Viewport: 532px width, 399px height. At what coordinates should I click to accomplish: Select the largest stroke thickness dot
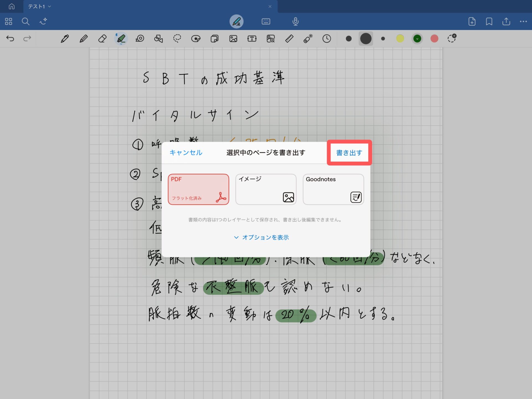click(x=365, y=39)
